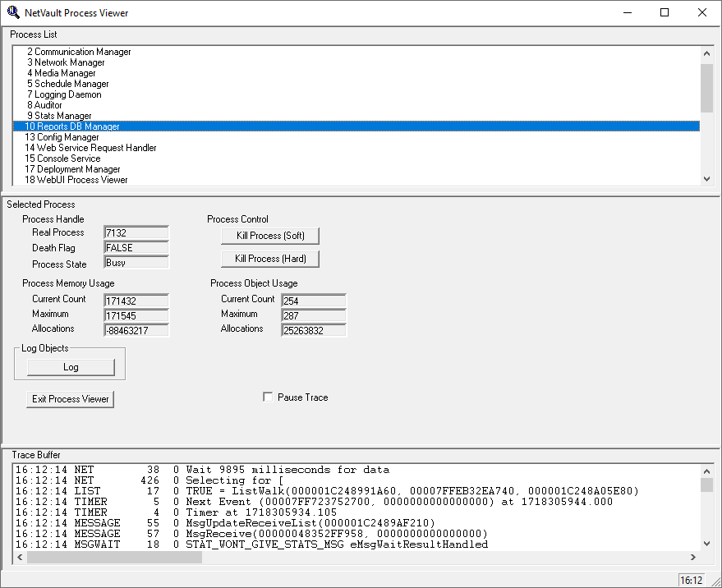
Task: Click the Death Flag field showing FALSE
Action: [136, 247]
